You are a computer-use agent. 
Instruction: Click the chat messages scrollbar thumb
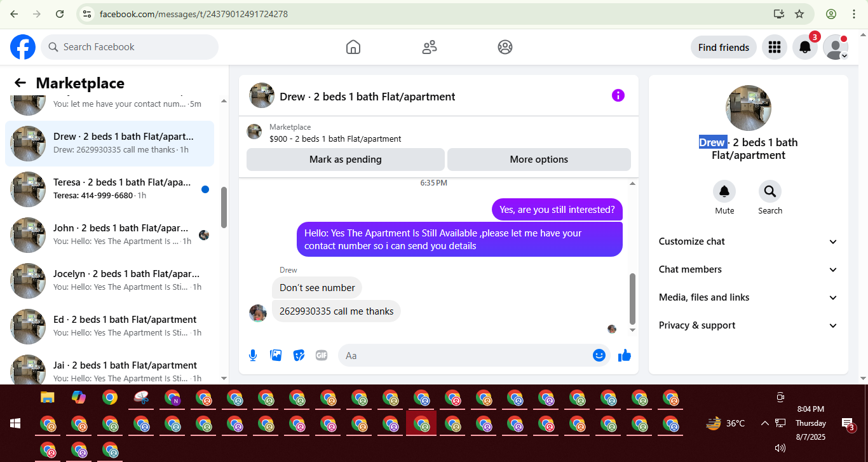[632, 298]
